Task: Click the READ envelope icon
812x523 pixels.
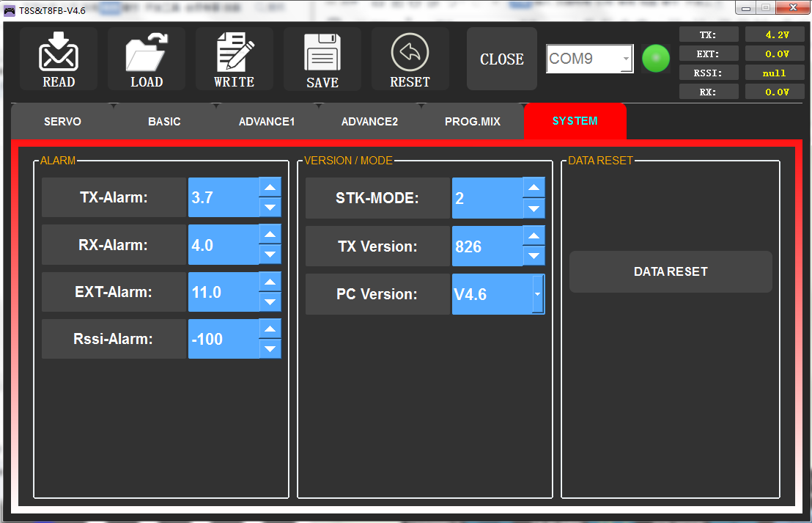Action: click(x=59, y=52)
